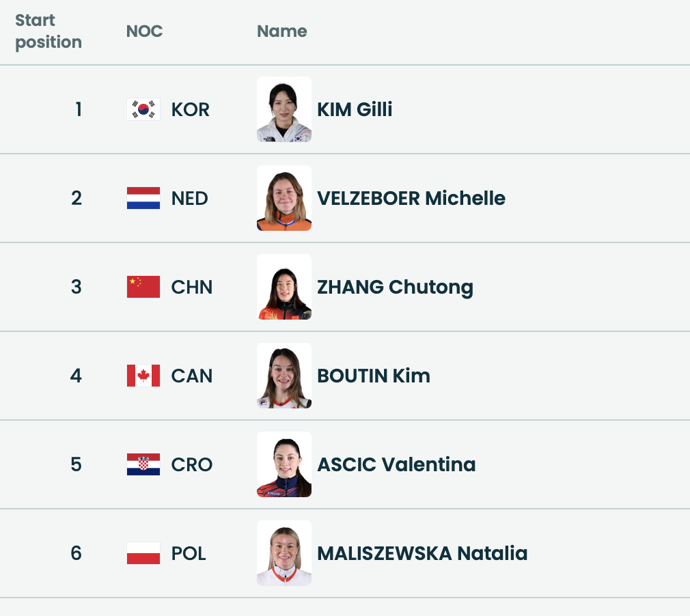Viewport: 690px width, 616px height.
Task: Open MALISZEWSKA Natalia's headshot thumbnail
Action: tap(284, 553)
